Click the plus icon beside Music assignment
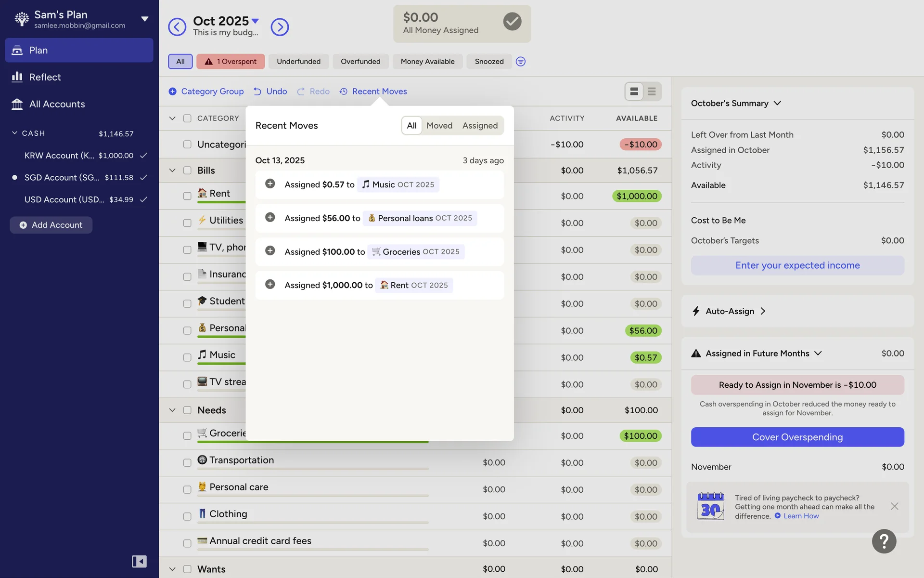The height and width of the screenshot is (578, 924). [270, 184]
